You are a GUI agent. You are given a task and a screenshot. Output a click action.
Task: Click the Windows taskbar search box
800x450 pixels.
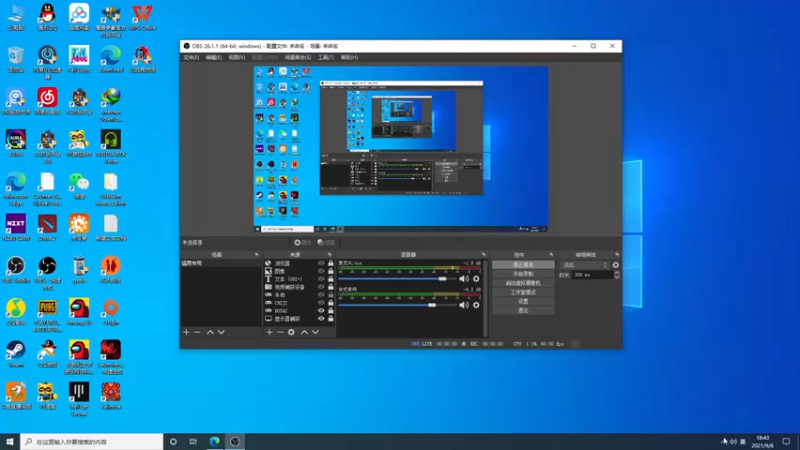coord(92,442)
